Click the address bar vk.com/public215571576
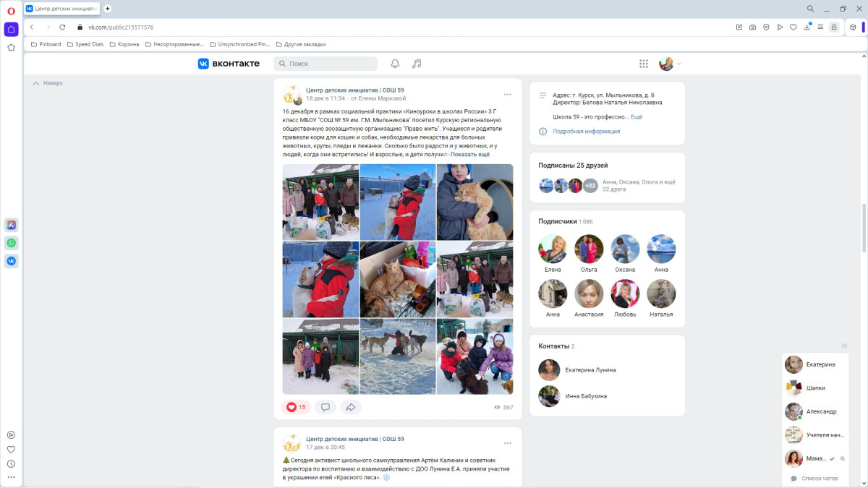The width and height of the screenshot is (868, 488). (121, 27)
